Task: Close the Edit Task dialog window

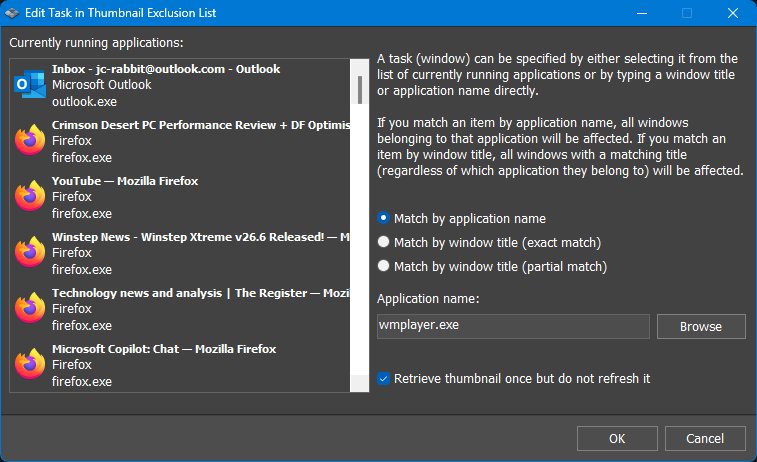Action: coord(732,13)
